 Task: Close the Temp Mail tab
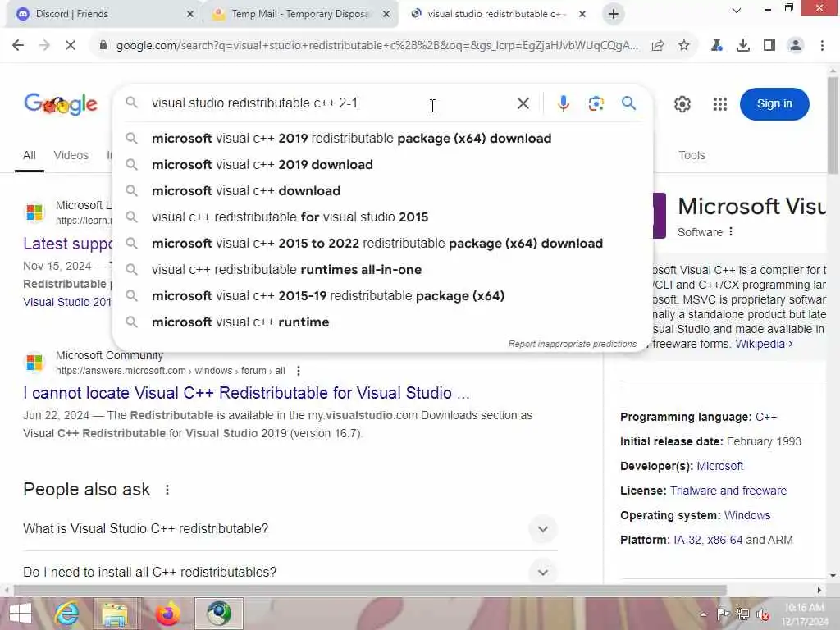pos(386,14)
